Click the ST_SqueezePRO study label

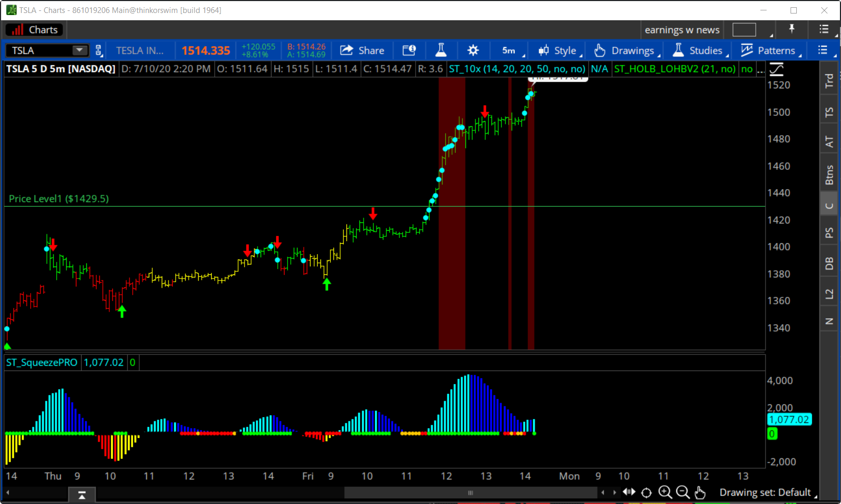coord(42,362)
